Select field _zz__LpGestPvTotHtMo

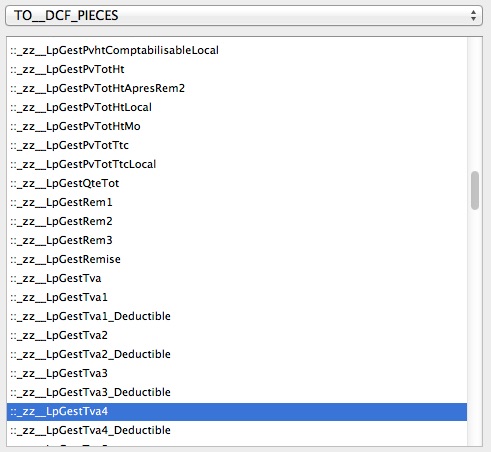[x=237, y=126]
